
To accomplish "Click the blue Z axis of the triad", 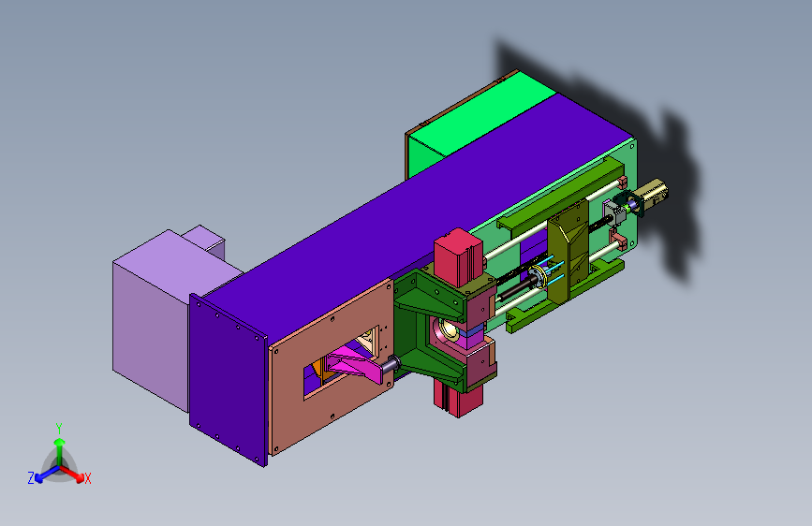I will click(x=47, y=475).
